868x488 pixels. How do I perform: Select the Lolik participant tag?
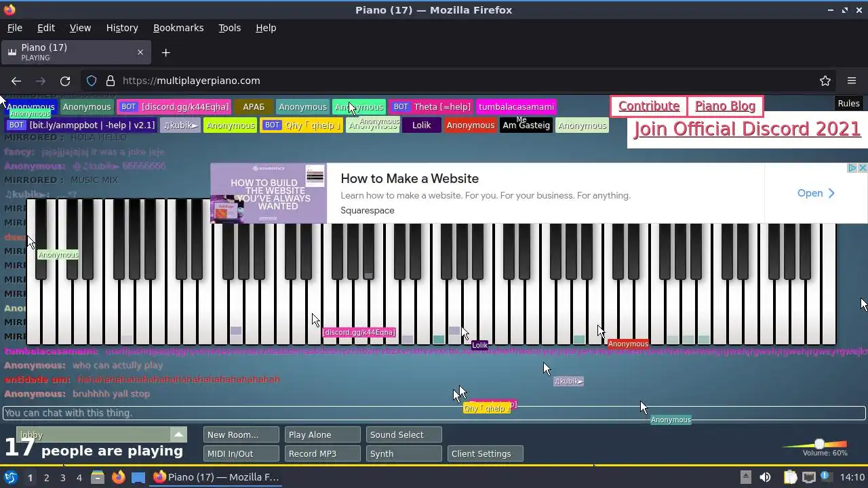tap(421, 125)
